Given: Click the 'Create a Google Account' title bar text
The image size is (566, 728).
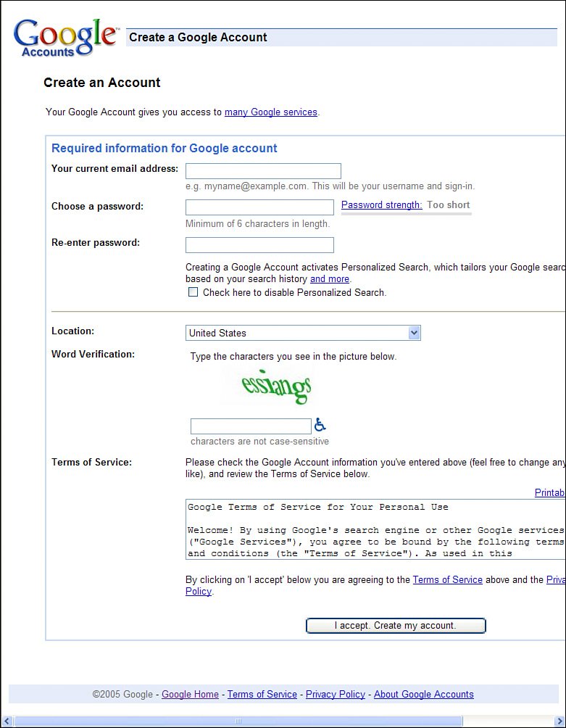Looking at the screenshot, I should [x=198, y=37].
